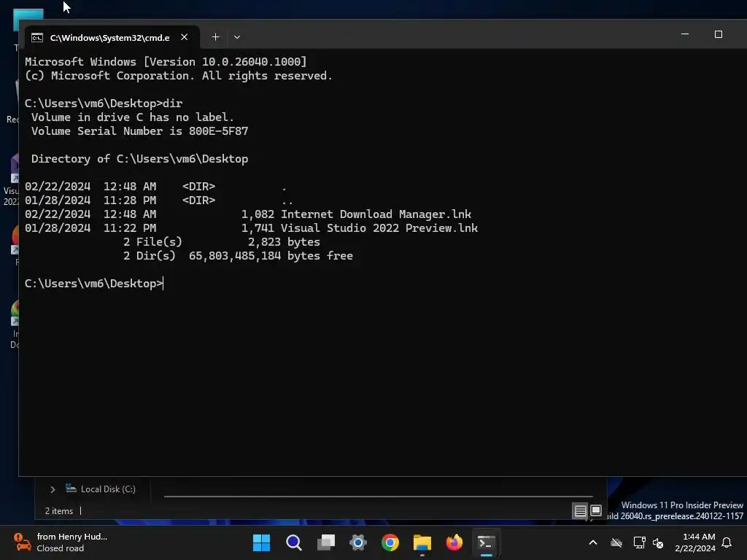Launch Firefox from the taskbar
Viewport: 747px width, 560px height.
click(x=454, y=542)
